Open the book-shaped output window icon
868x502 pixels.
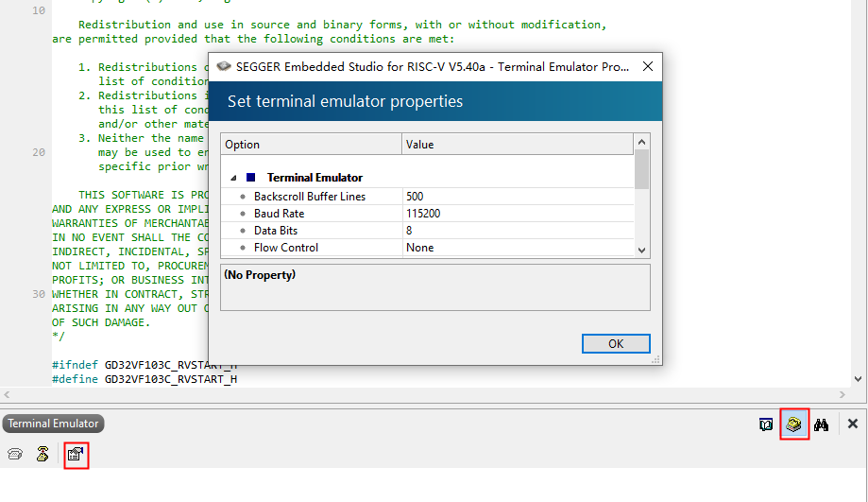766,425
